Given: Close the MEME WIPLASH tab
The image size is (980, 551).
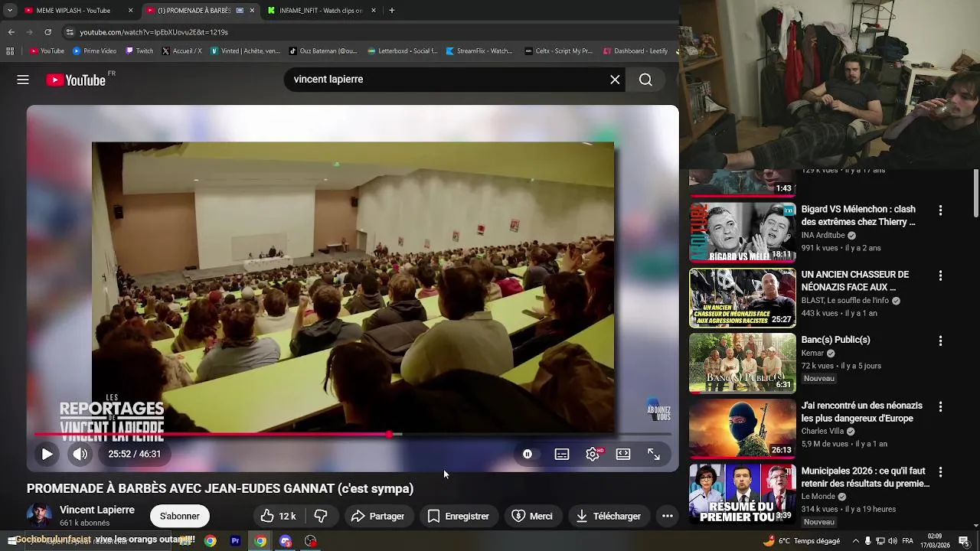Looking at the screenshot, I should (130, 11).
